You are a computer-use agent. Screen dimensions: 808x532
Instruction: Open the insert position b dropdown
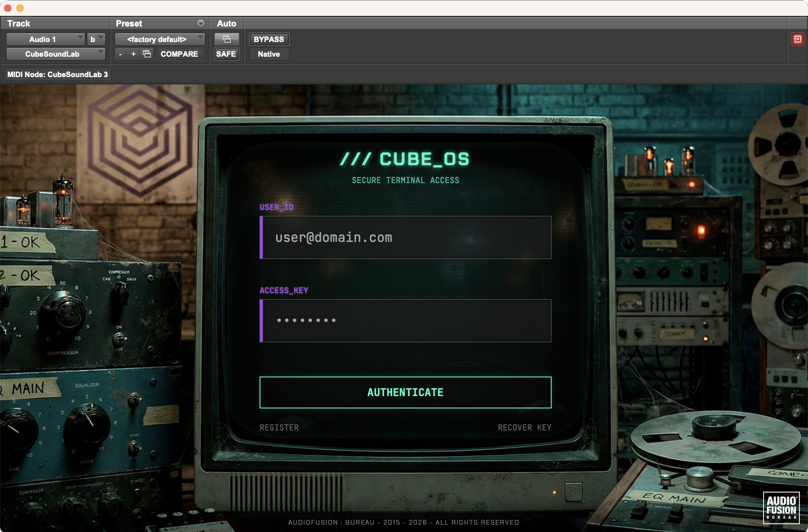96,39
